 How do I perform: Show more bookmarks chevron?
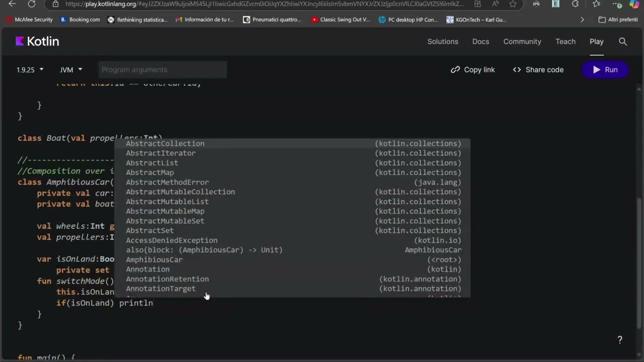point(582,20)
